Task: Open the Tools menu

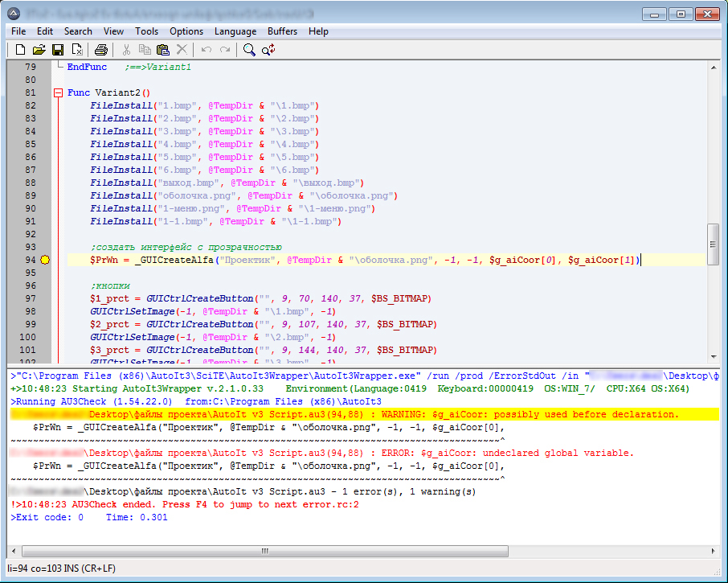Action: click(x=146, y=31)
